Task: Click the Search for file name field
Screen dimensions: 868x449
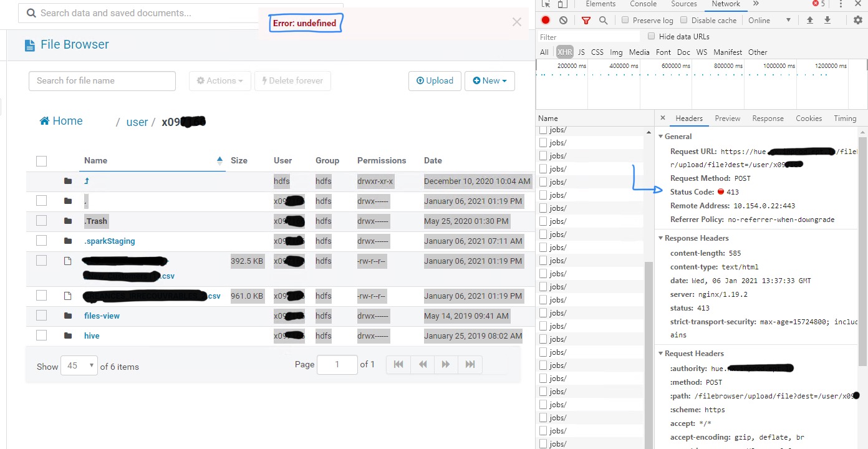Action: 102,80
